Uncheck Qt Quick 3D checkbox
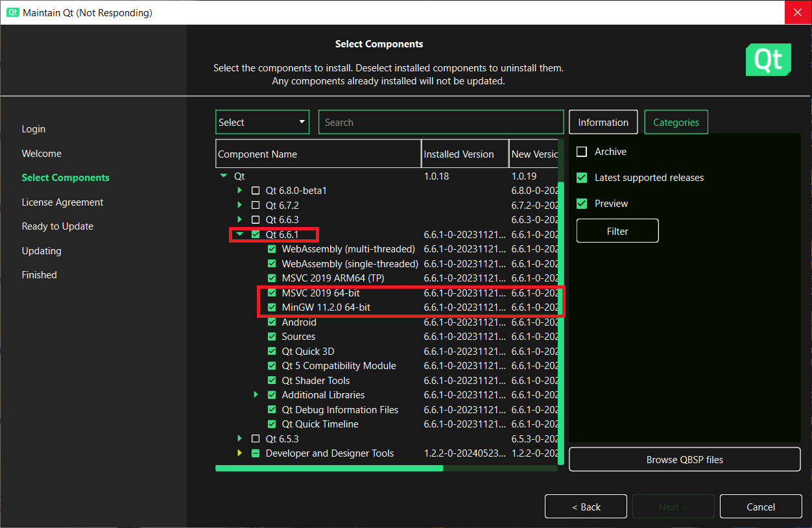The image size is (812, 528). point(272,352)
